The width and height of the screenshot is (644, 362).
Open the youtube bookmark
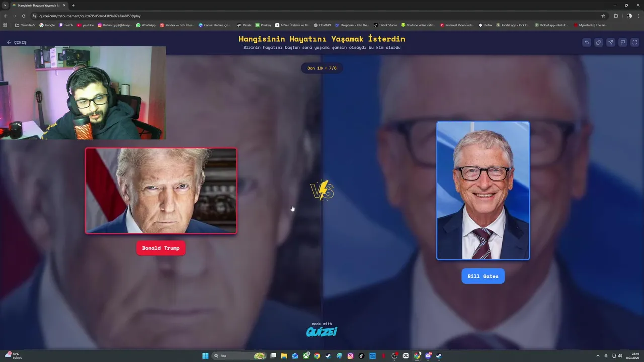[86, 25]
